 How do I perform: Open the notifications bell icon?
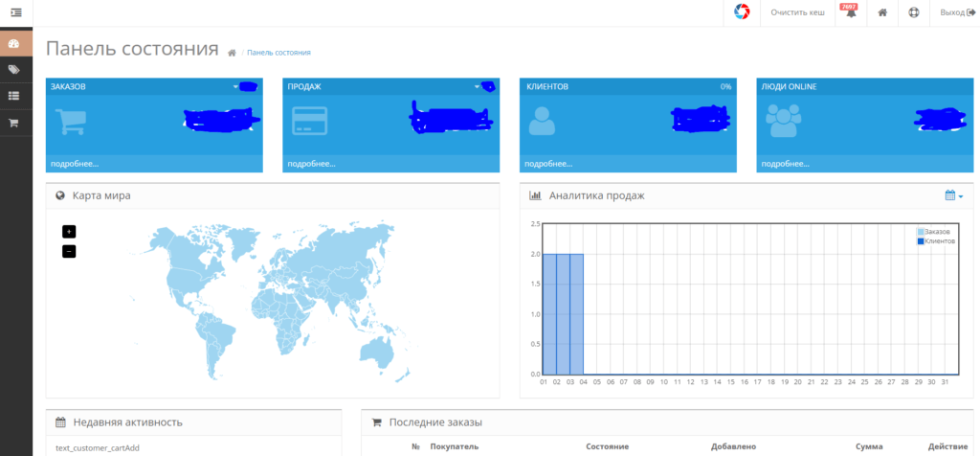(x=850, y=11)
